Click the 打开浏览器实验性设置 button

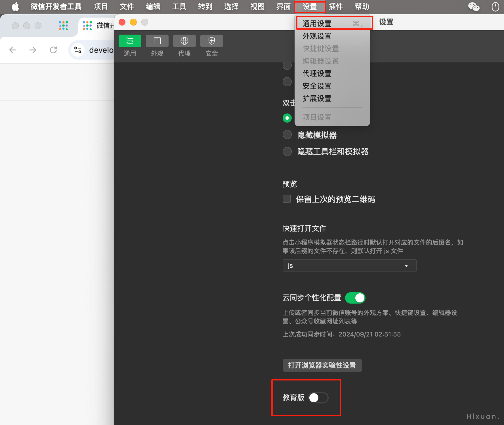click(322, 365)
